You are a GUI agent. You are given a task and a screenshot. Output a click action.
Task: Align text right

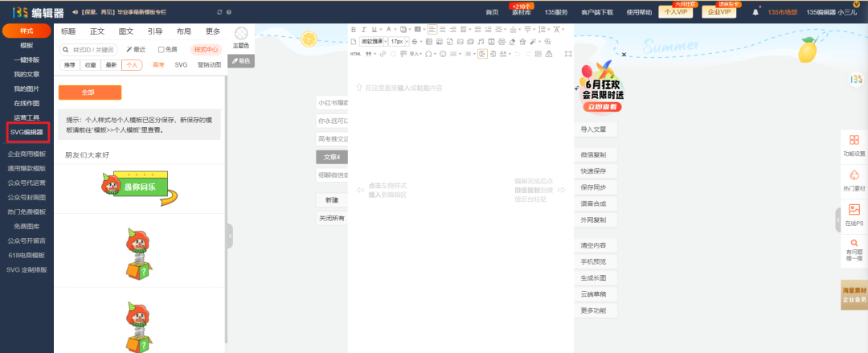452,30
